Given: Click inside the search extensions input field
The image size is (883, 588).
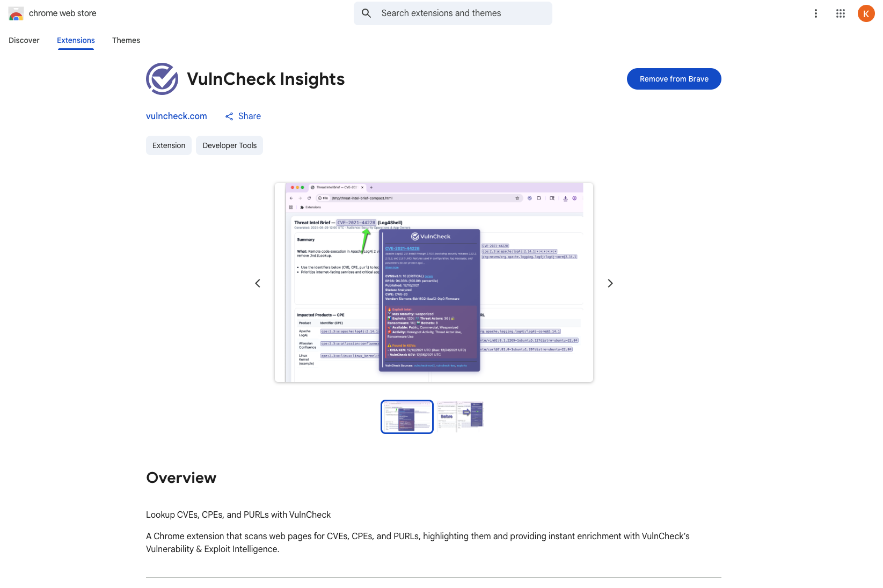Looking at the screenshot, I should tap(453, 13).
